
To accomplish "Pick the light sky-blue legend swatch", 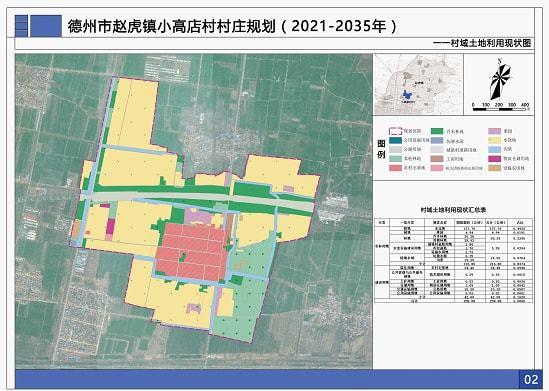I will pyautogui.click(x=494, y=149).
